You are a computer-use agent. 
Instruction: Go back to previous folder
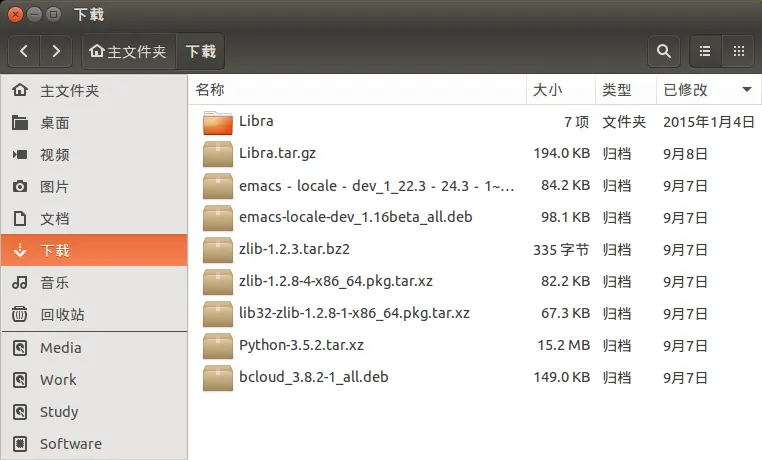24,51
